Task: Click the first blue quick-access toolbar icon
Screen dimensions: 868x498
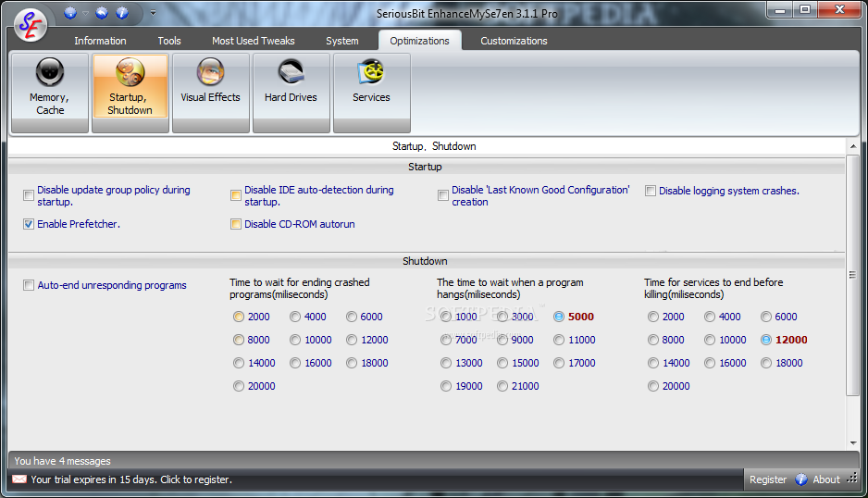Action: (70, 13)
